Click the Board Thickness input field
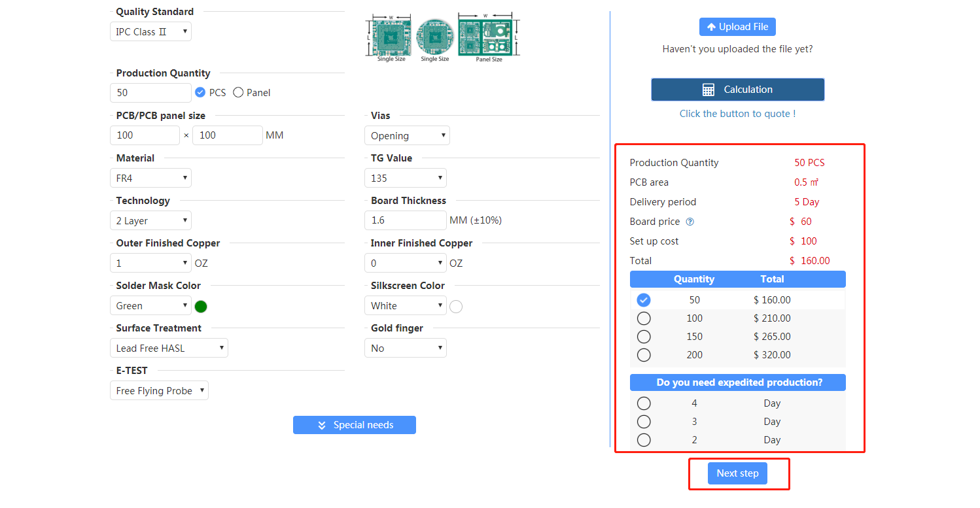Screen dimensions: 980x508 click(x=405, y=220)
